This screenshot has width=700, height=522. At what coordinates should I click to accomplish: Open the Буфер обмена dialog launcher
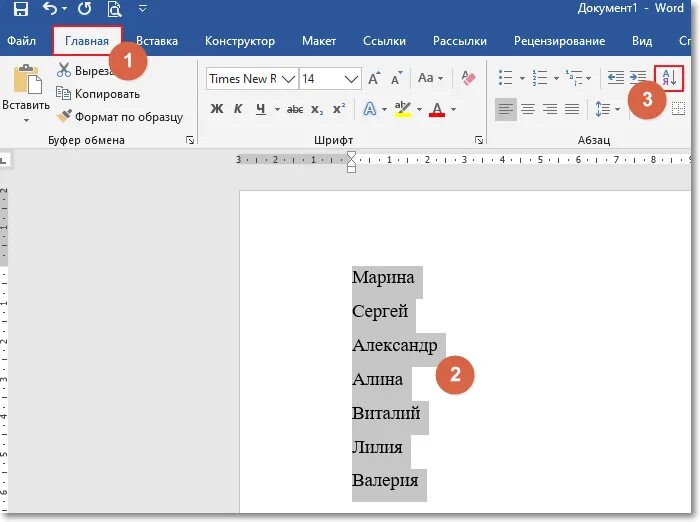[190, 141]
